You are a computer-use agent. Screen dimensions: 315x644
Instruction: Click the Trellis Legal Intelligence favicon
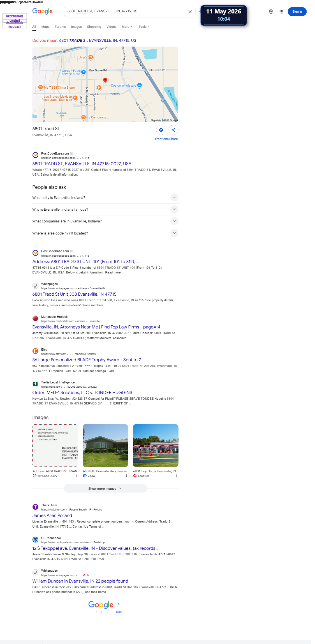click(x=35, y=384)
